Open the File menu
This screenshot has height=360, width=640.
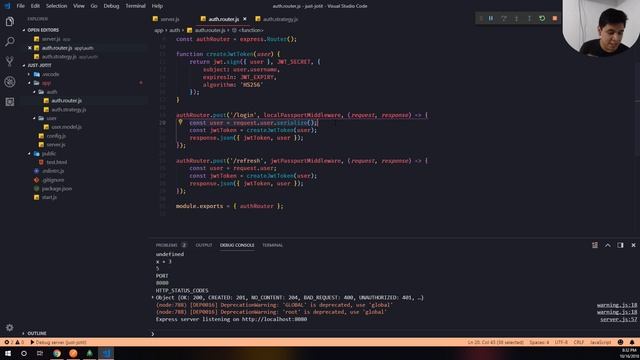20,6
